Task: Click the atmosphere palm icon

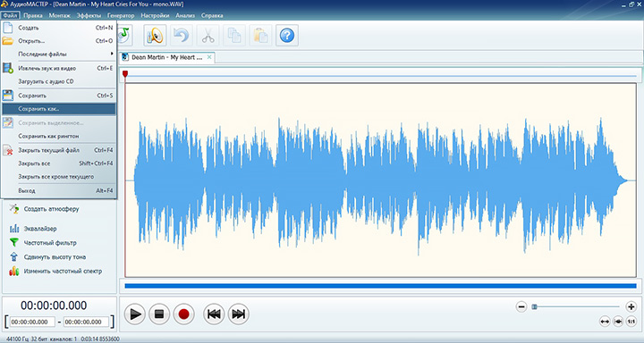Action: (x=14, y=208)
